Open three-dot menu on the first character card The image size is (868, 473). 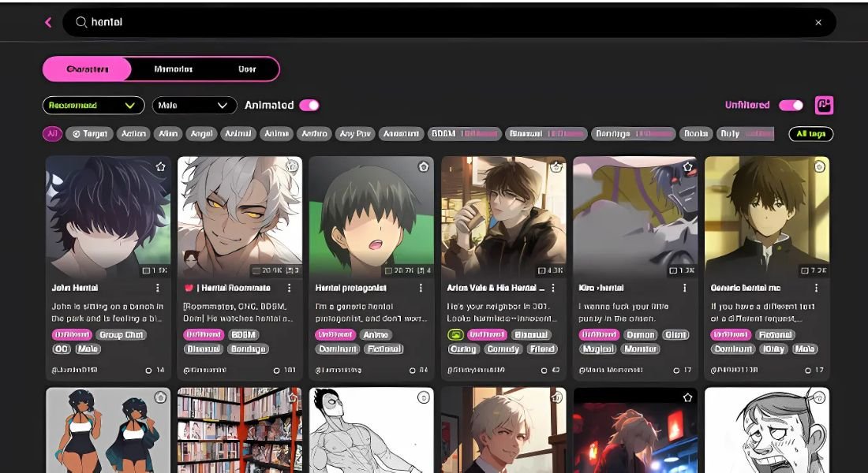[158, 289]
